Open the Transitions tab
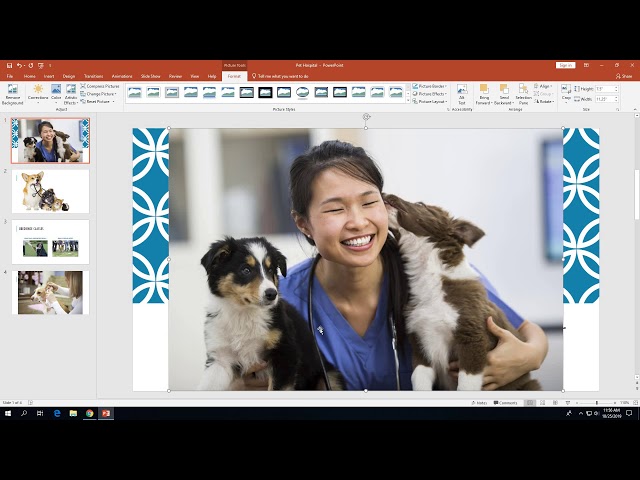The image size is (640, 480). click(93, 76)
